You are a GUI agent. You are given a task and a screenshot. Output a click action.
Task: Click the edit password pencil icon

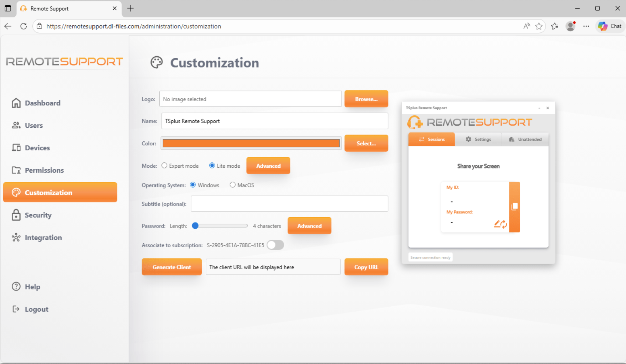click(497, 224)
